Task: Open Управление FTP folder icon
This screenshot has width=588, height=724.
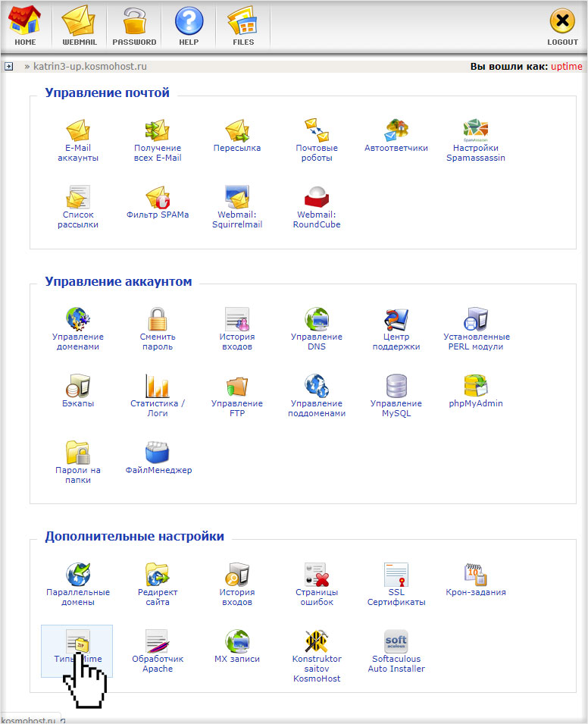Action: point(237,386)
